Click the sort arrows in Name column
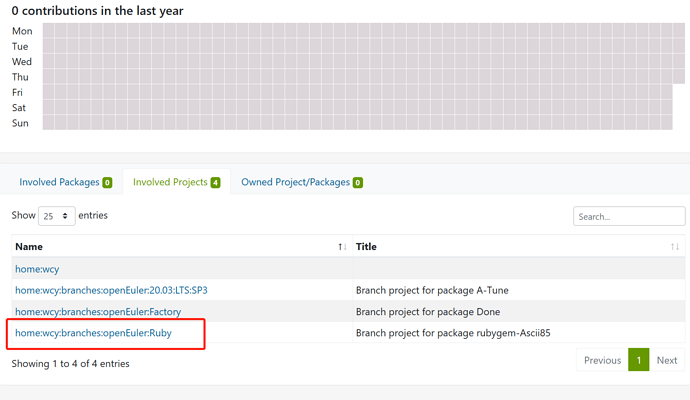690x400 pixels. click(x=342, y=247)
